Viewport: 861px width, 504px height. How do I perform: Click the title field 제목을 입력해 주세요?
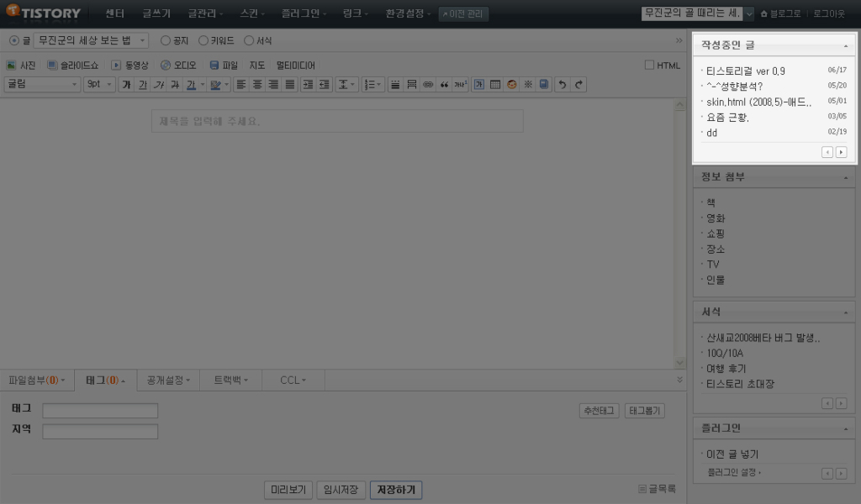click(337, 121)
